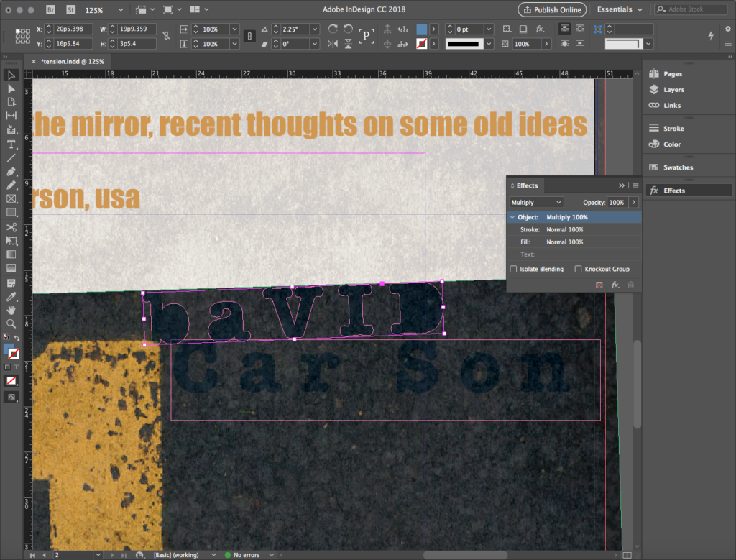Pick the Zoom tool magnifier

click(11, 323)
